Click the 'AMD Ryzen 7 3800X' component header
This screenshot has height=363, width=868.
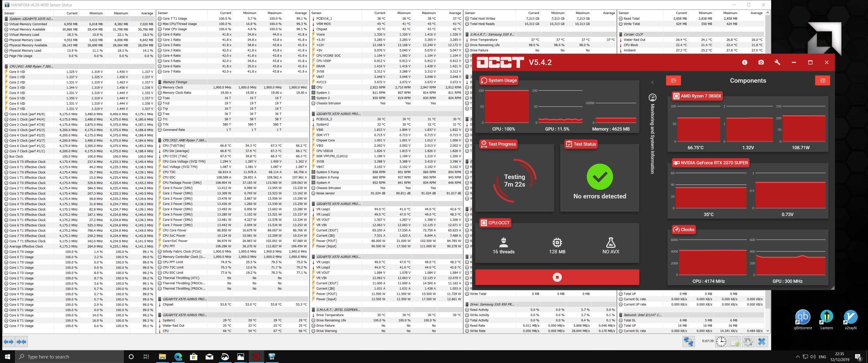(x=697, y=96)
